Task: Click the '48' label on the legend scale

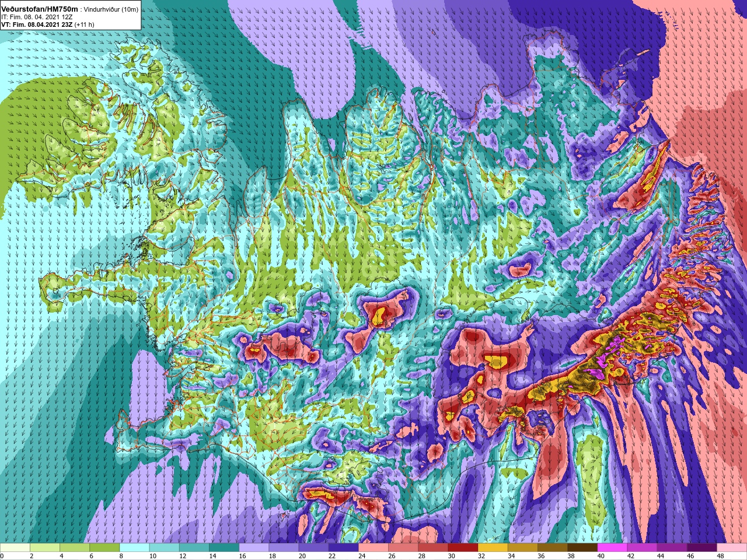Action: pos(720,556)
